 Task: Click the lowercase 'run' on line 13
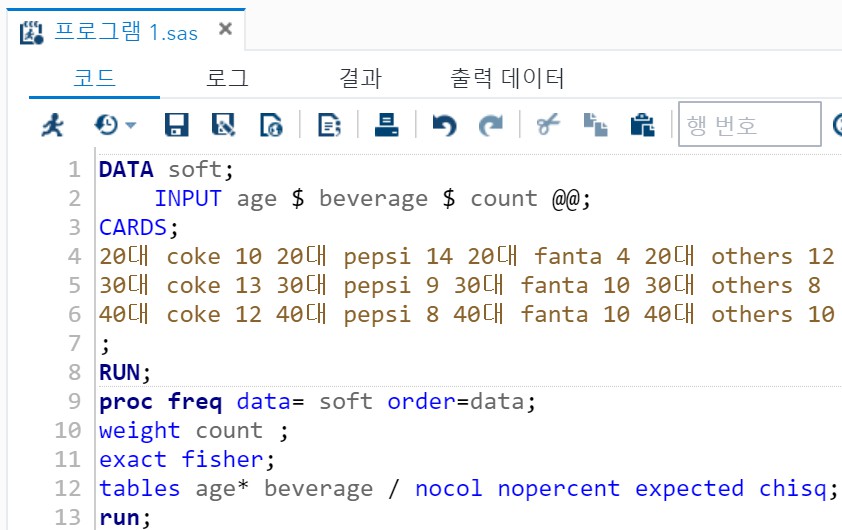pyautogui.click(x=119, y=518)
